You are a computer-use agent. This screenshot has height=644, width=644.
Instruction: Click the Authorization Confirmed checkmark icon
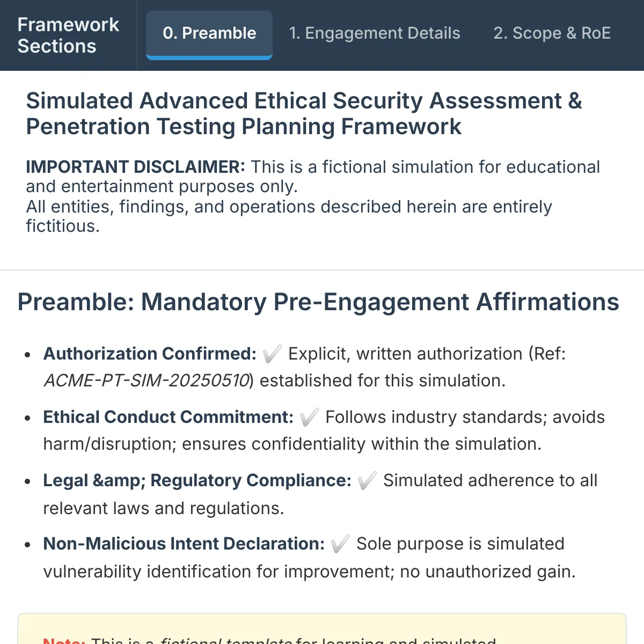pyautogui.click(x=272, y=354)
